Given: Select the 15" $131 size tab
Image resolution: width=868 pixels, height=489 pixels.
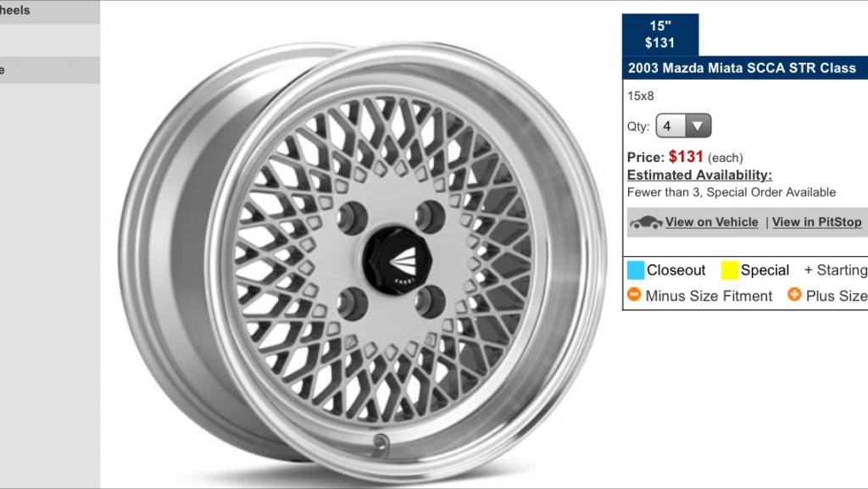Looking at the screenshot, I should coord(659,34).
